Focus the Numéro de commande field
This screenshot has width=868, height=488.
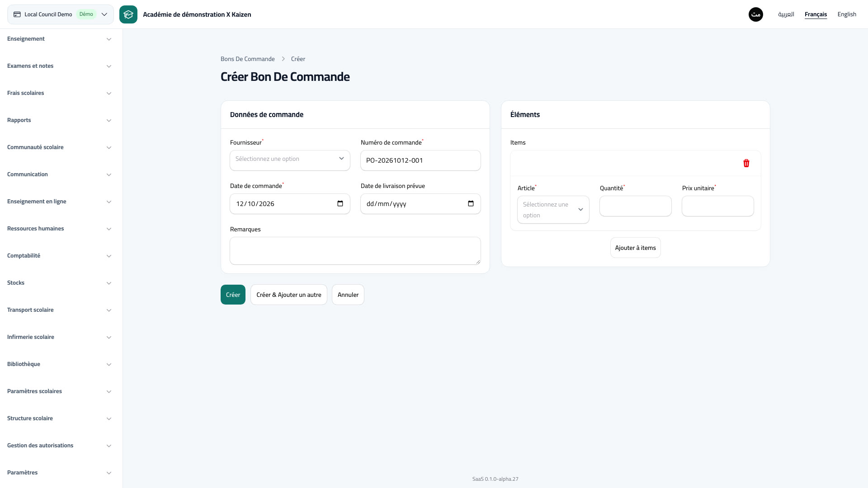[420, 160]
